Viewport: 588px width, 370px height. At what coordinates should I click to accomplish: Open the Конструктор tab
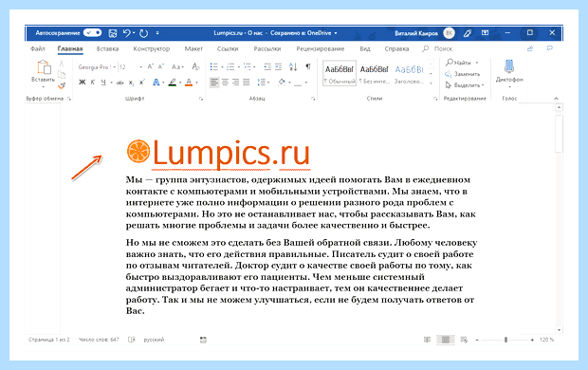(x=152, y=48)
